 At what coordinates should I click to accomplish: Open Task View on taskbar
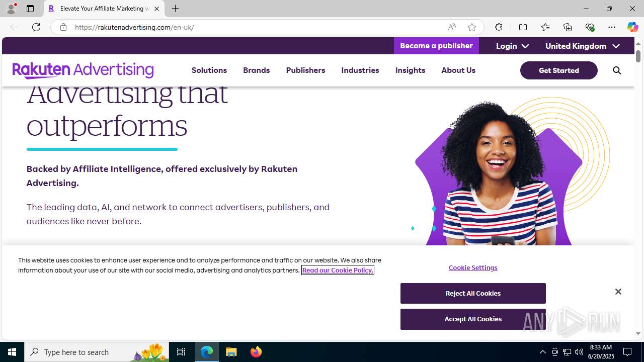pos(181,352)
